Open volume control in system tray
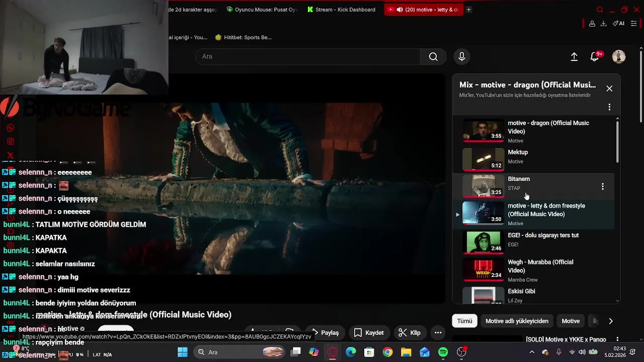Image resolution: width=644 pixels, height=362 pixels. [582, 352]
